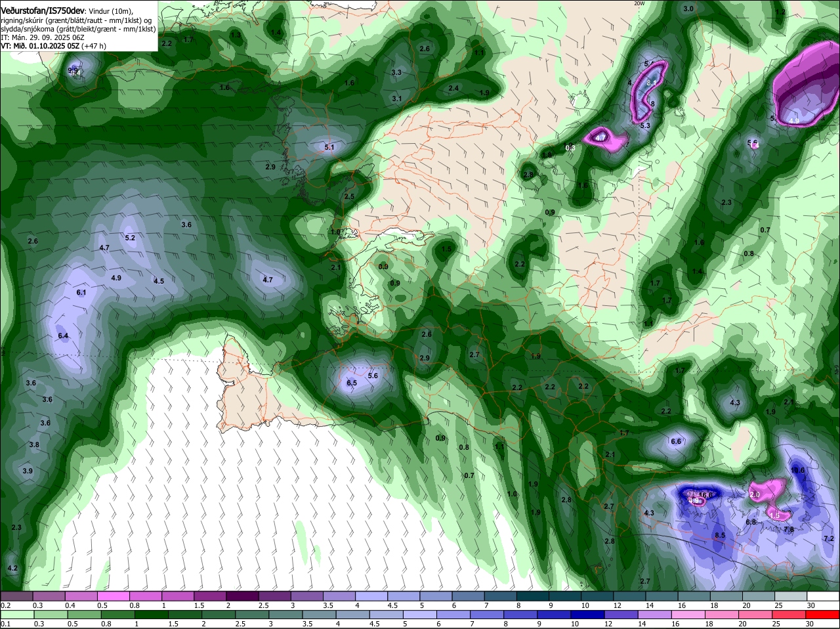The height and width of the screenshot is (629, 840).
Task: Click the bright pink 0.5 swatch in the snow legend
Action: click(x=113, y=596)
